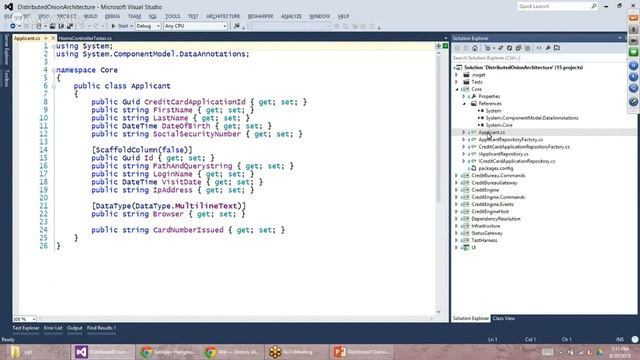The image size is (640, 360).
Task: Click the Start debugging play icon
Action: [x=113, y=26]
